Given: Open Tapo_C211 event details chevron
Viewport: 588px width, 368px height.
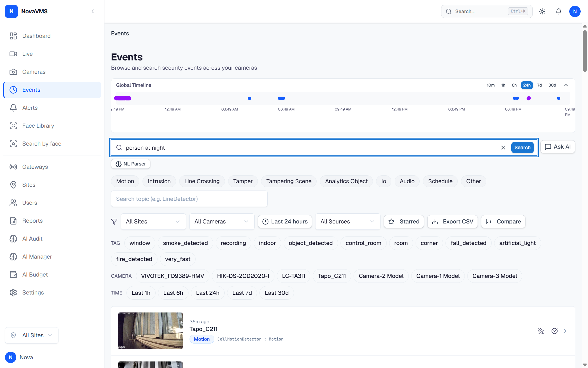Looking at the screenshot, I should pos(565,331).
